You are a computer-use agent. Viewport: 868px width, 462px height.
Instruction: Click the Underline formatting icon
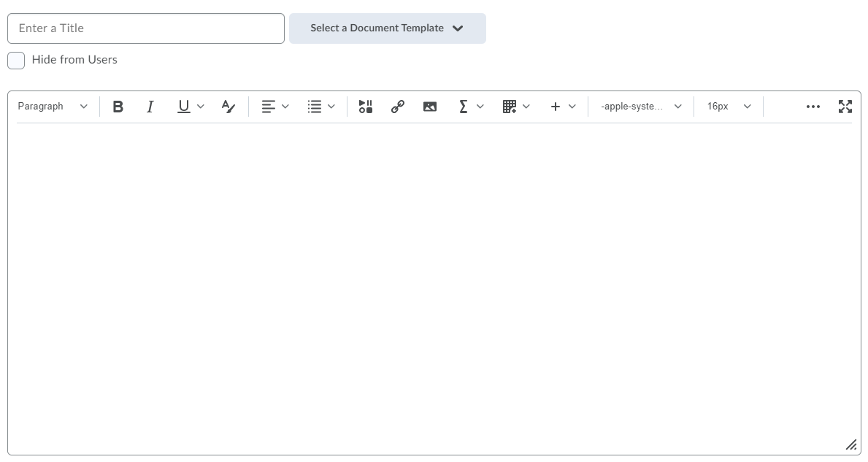pos(184,107)
